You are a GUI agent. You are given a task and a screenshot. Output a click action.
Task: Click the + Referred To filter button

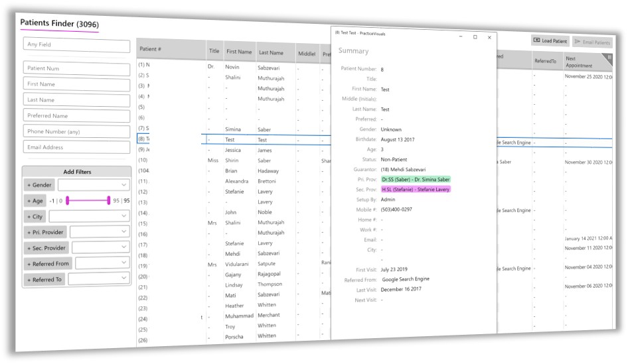[x=44, y=280]
